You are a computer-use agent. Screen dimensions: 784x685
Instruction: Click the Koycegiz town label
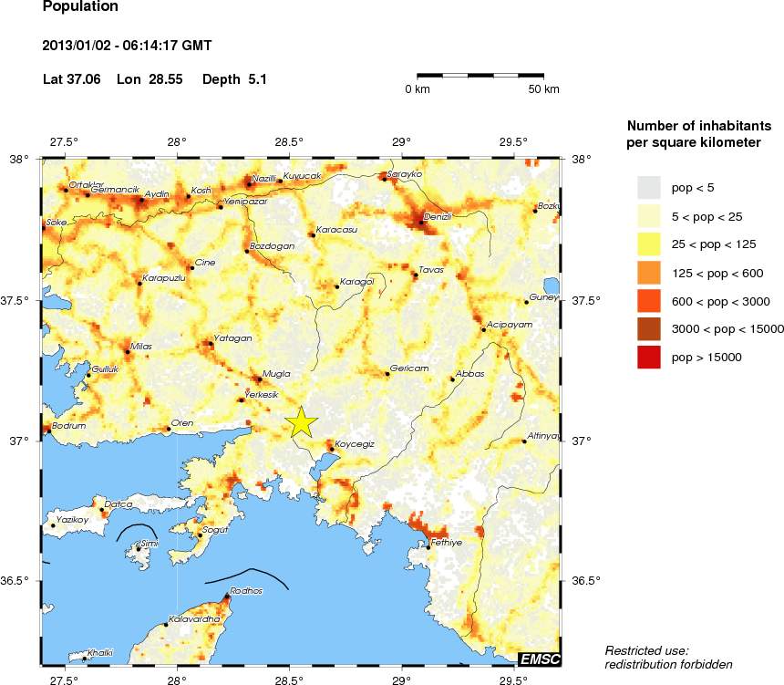coord(355,444)
